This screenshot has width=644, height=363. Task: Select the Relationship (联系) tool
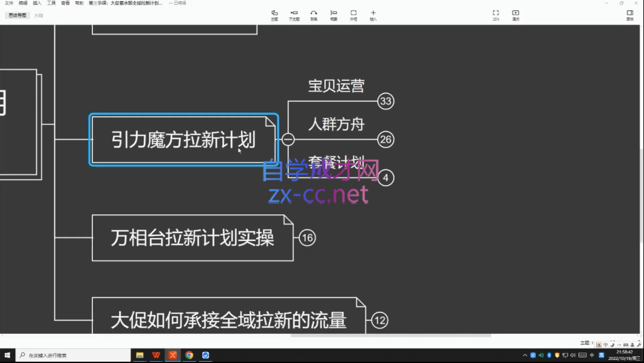click(x=314, y=15)
